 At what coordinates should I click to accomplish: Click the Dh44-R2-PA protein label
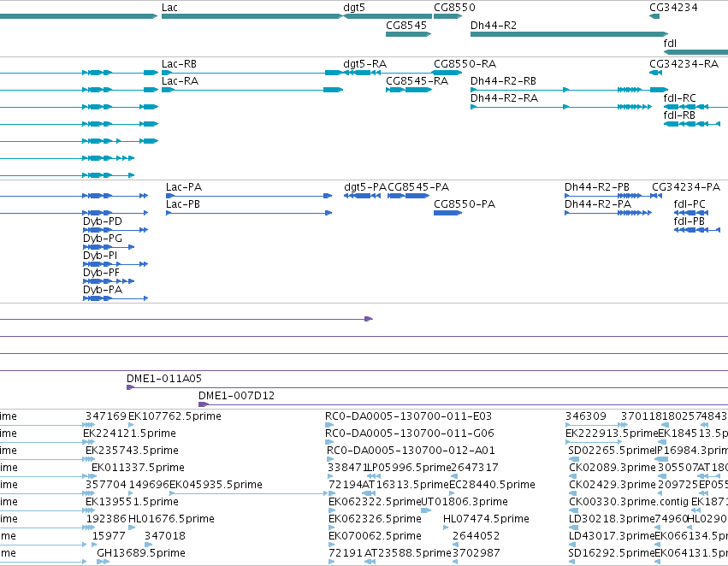pos(598,204)
